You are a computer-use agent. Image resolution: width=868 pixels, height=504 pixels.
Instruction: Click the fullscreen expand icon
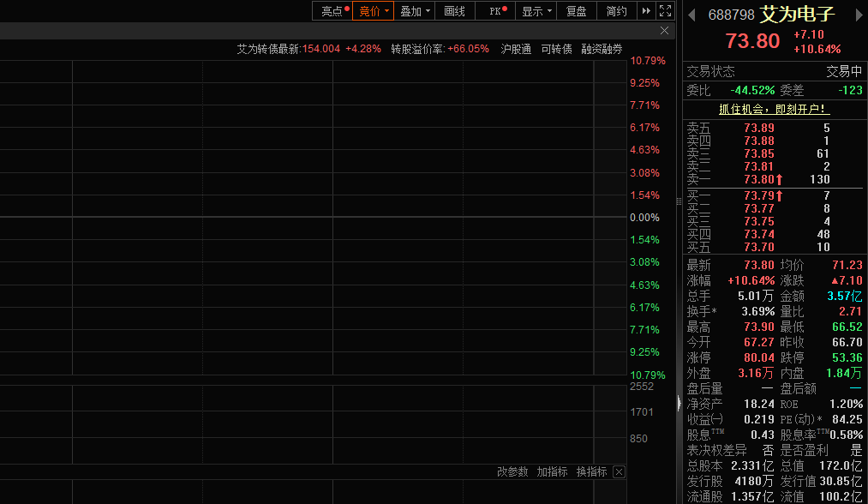click(666, 11)
